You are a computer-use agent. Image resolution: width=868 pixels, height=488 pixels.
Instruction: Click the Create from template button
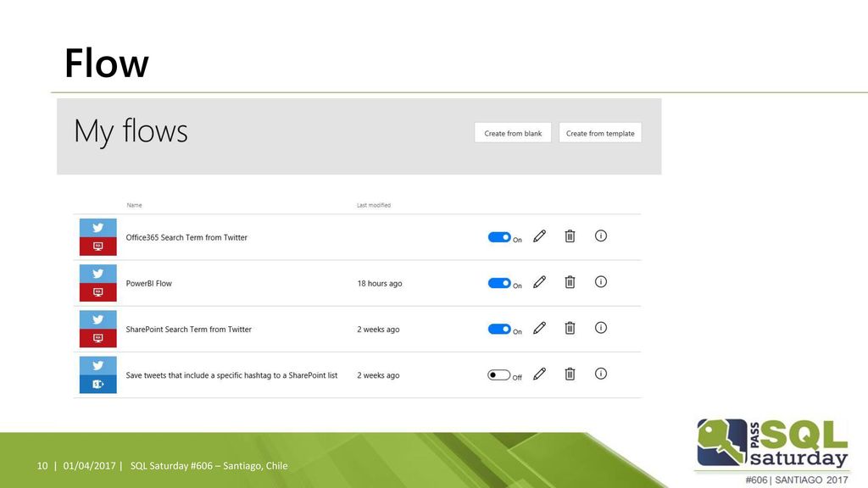tap(600, 133)
